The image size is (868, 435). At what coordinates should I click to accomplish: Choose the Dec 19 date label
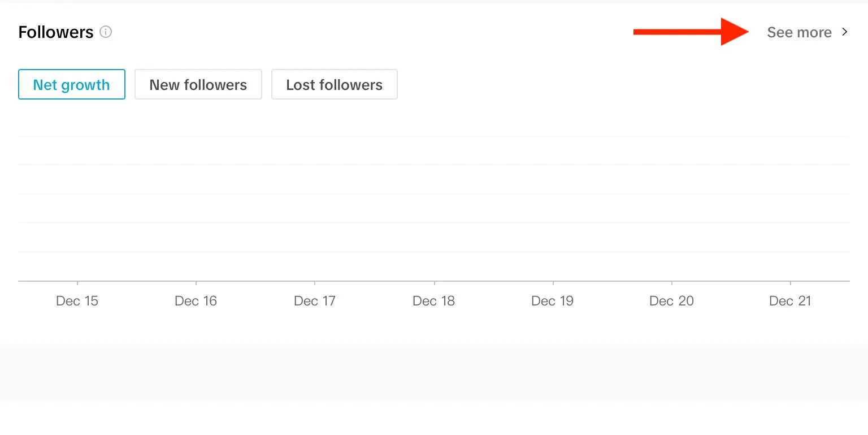tap(552, 301)
